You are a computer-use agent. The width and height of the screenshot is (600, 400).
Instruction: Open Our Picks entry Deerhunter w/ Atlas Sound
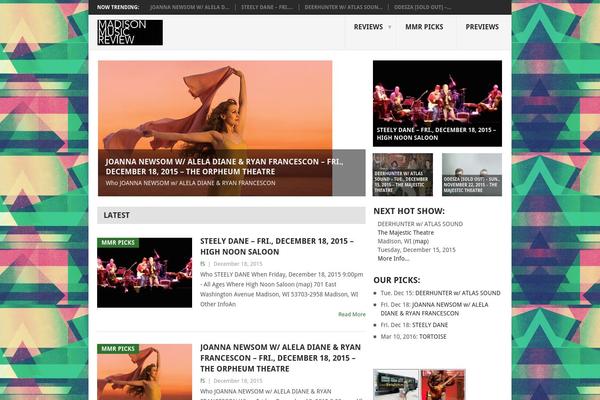tap(458, 293)
